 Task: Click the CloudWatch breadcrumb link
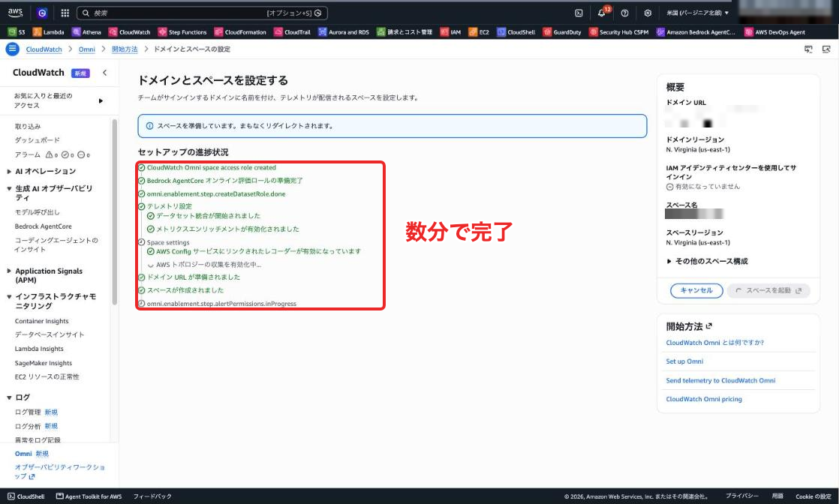coord(44,49)
